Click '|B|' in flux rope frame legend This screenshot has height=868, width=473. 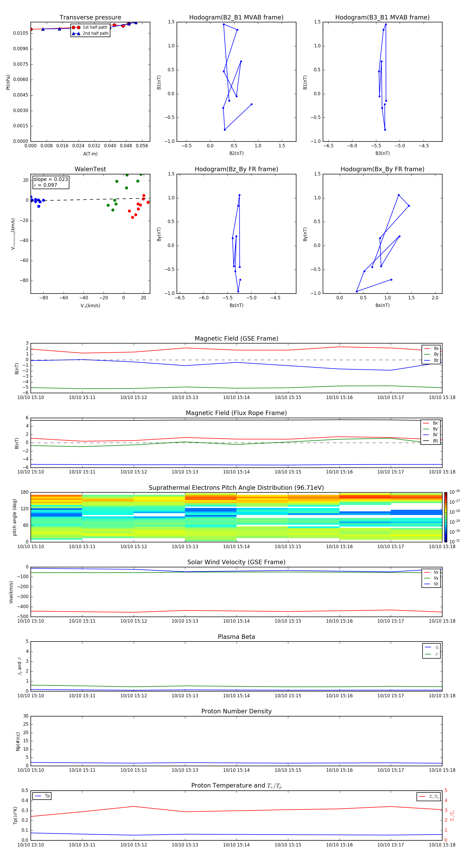coord(436,441)
